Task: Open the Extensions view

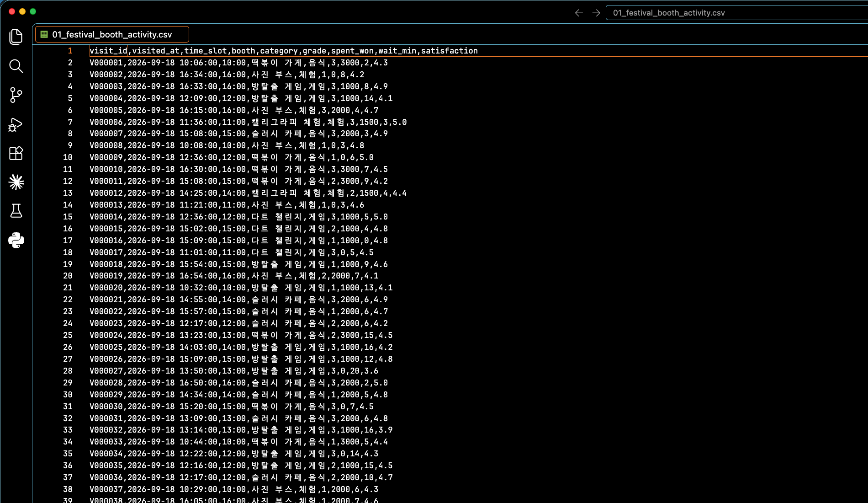Action: tap(16, 153)
